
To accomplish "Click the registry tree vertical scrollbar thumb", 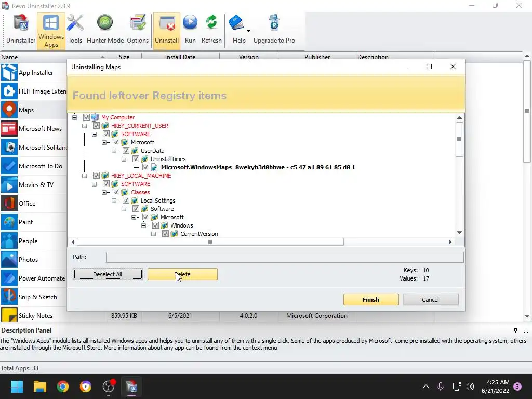I will tap(459, 139).
